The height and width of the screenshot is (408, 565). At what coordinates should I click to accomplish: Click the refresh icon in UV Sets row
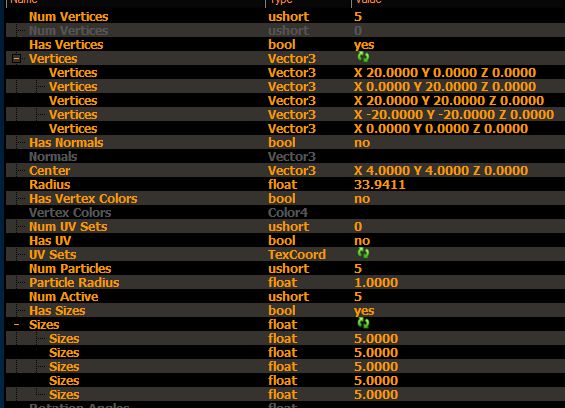coord(363,253)
